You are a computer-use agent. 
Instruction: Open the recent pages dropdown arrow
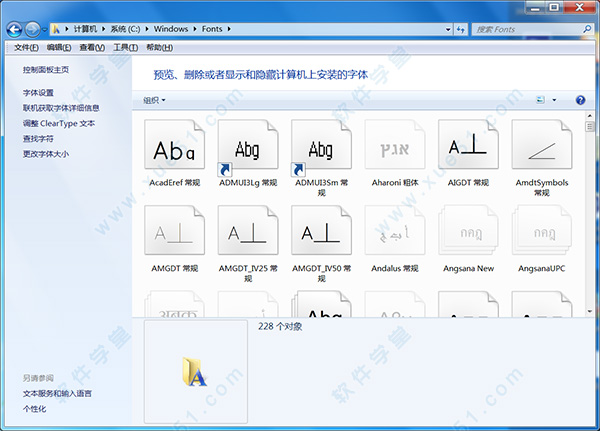pos(44,29)
